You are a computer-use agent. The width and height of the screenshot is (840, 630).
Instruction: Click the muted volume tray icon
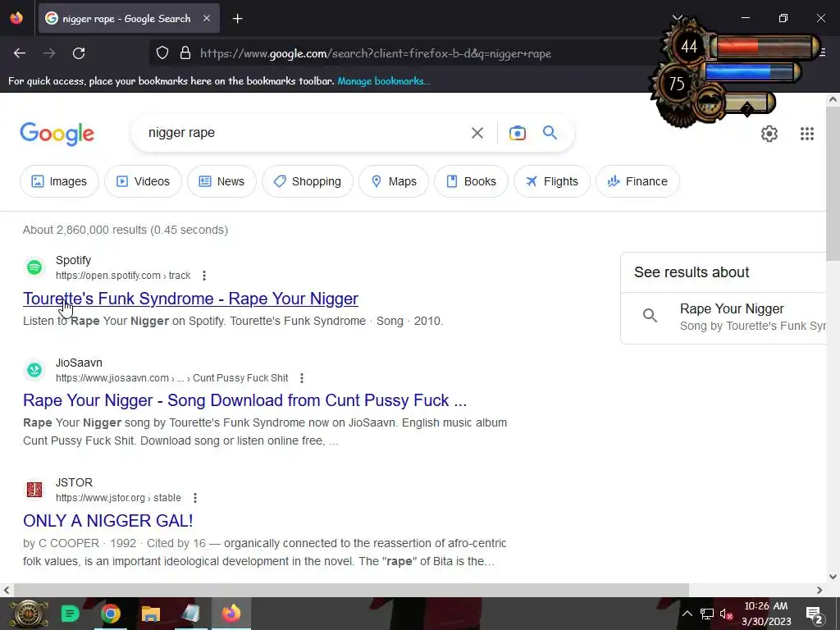coord(727,614)
